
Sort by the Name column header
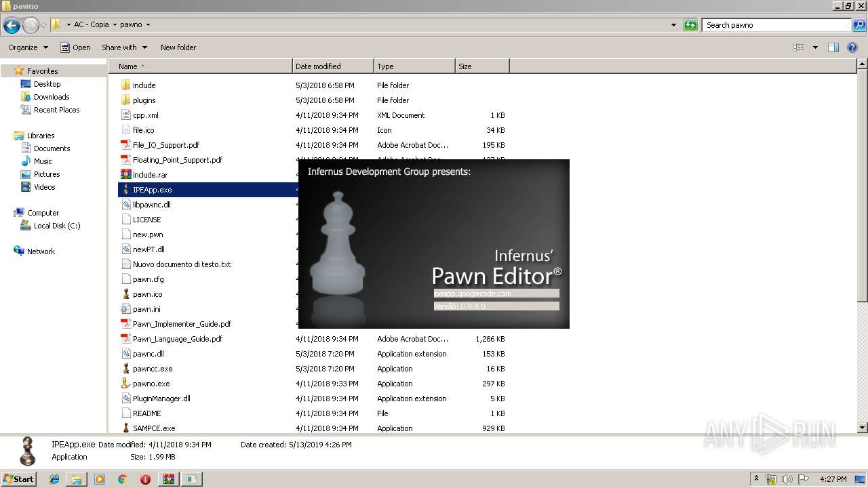(x=201, y=66)
